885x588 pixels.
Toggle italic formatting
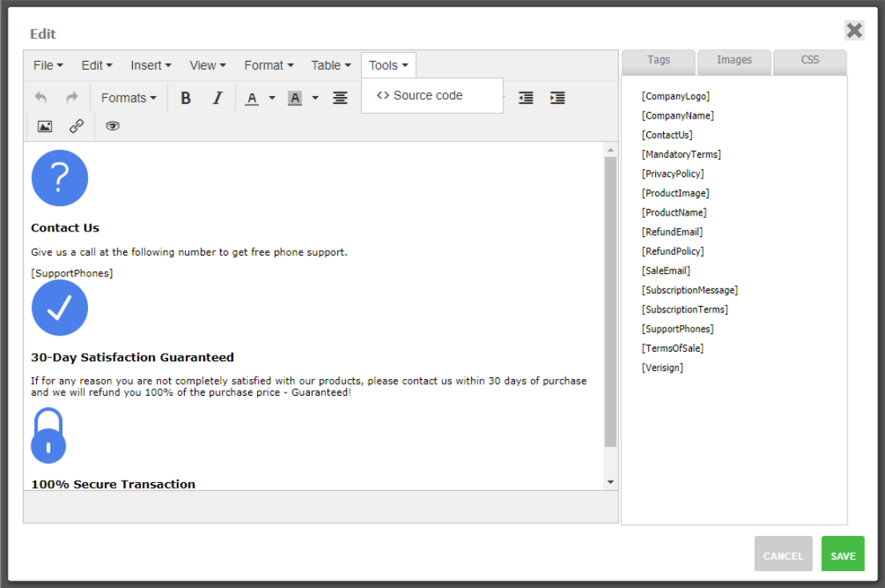click(x=217, y=98)
